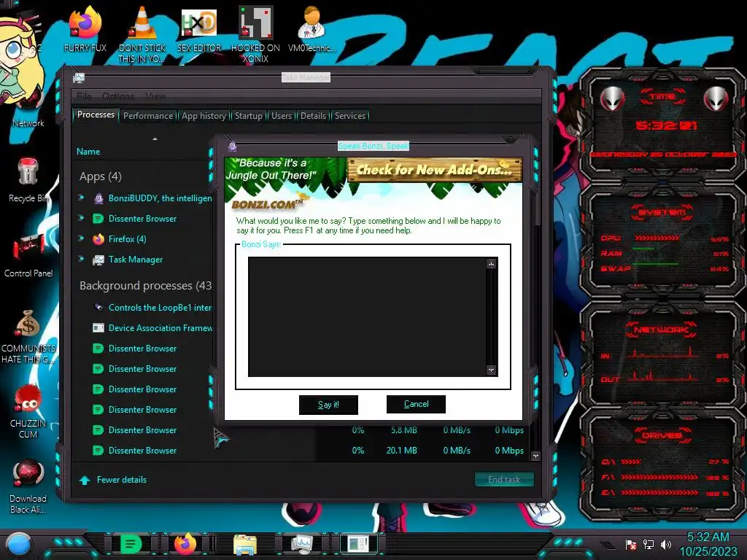The height and width of the screenshot is (560, 747).
Task: Click Cancel in the Bonzi dialog
Action: tap(416, 404)
